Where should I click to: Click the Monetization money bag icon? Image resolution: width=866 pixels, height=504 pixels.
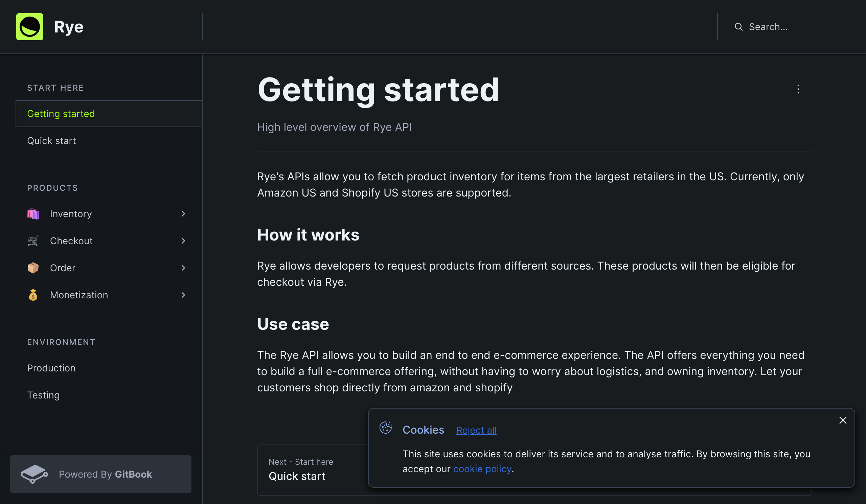[x=33, y=295]
